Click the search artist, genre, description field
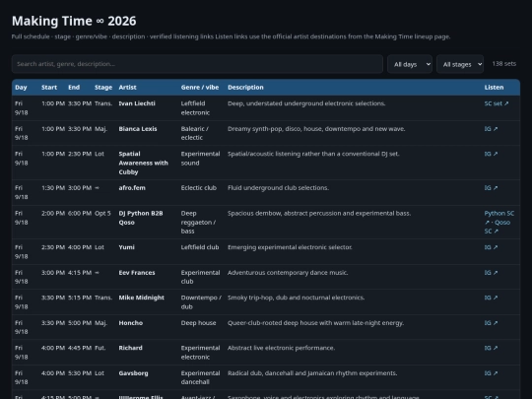532x399 pixels. [197, 64]
